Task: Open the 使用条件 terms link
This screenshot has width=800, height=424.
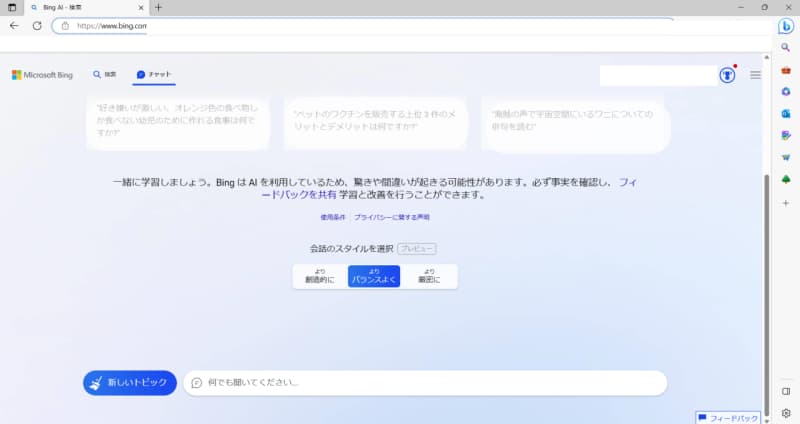Action: [x=333, y=217]
